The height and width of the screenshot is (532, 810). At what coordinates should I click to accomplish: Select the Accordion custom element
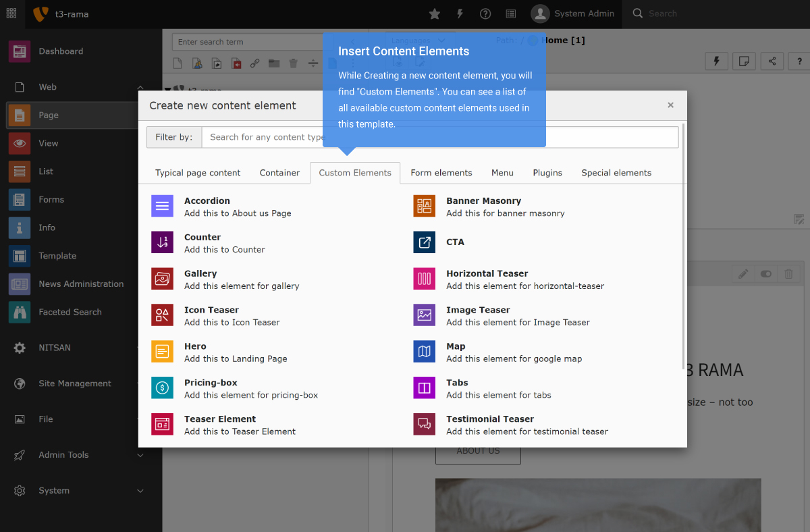click(207, 201)
